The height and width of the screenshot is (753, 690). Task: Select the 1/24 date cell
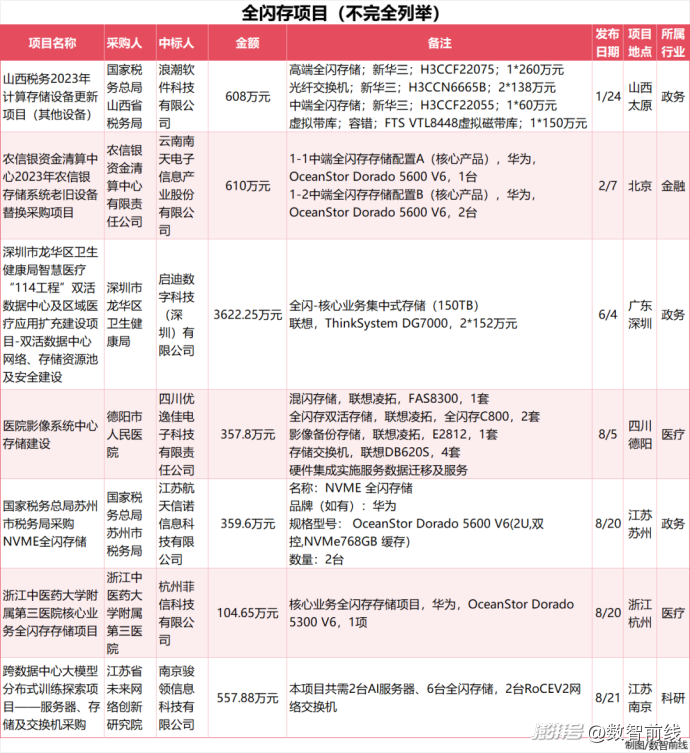607,96
